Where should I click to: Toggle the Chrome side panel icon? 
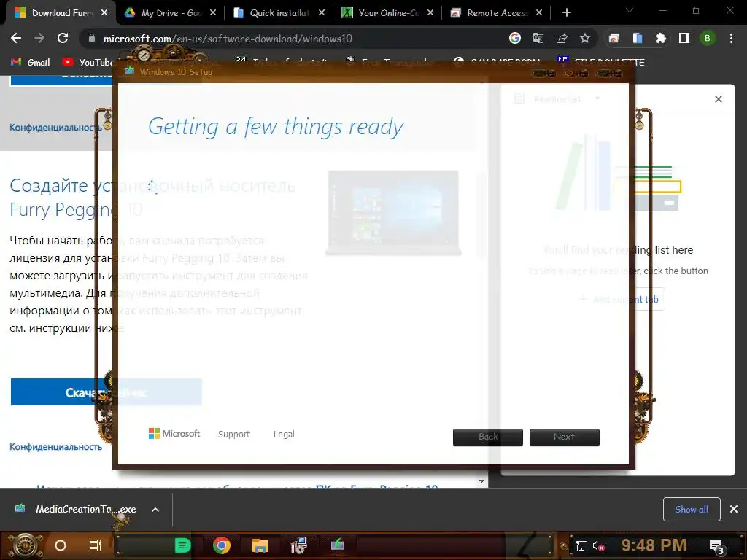pos(684,38)
